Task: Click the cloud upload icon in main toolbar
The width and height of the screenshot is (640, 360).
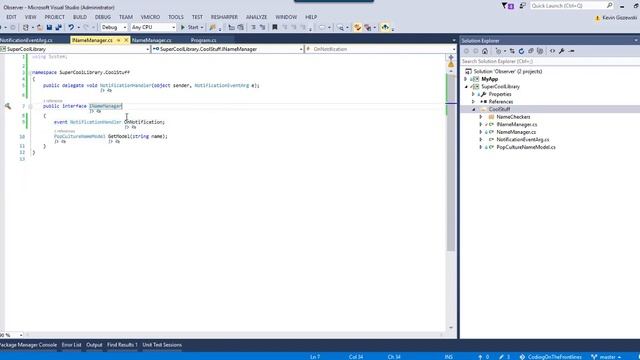Action: [385, 27]
